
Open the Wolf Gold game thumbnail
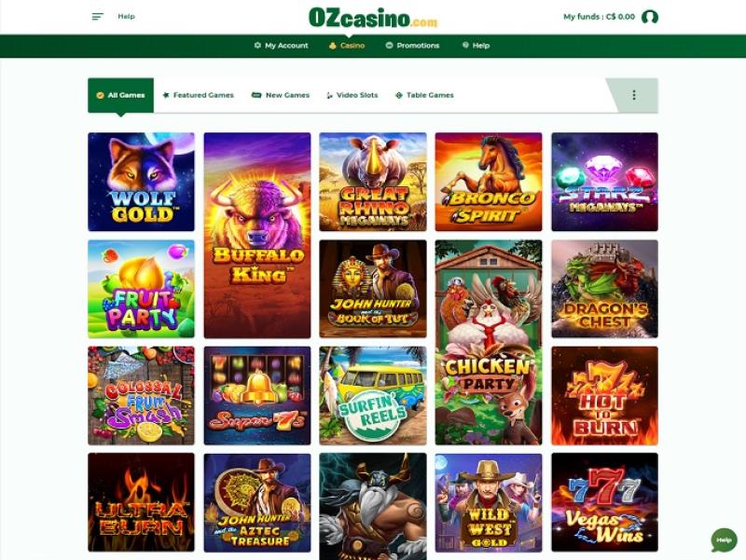[142, 182]
